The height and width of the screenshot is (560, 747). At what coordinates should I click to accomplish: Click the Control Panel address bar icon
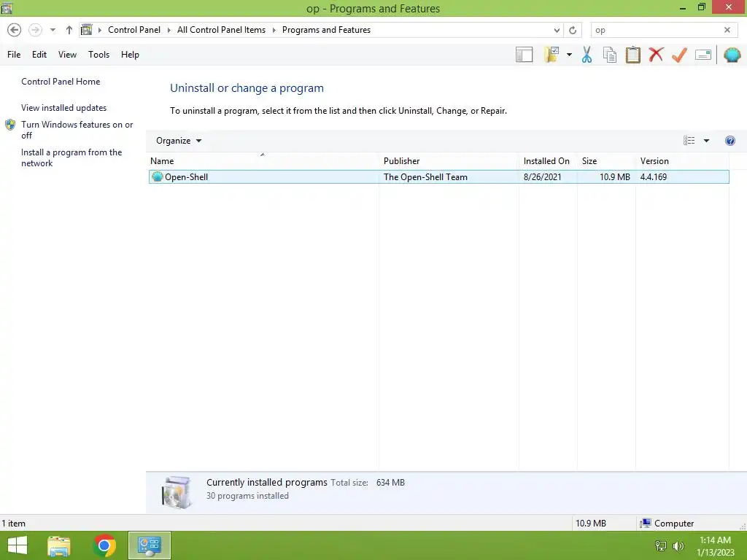click(x=86, y=30)
